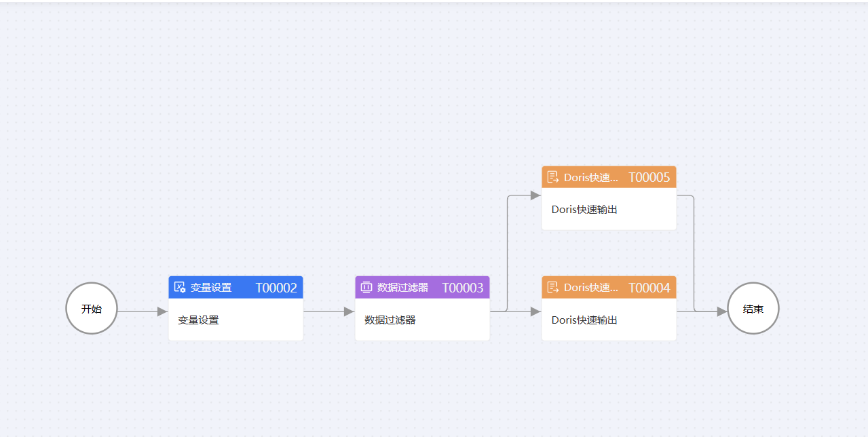Click the arrowhead connecting 开始 to 变量设置
868x437 pixels.
click(x=162, y=311)
